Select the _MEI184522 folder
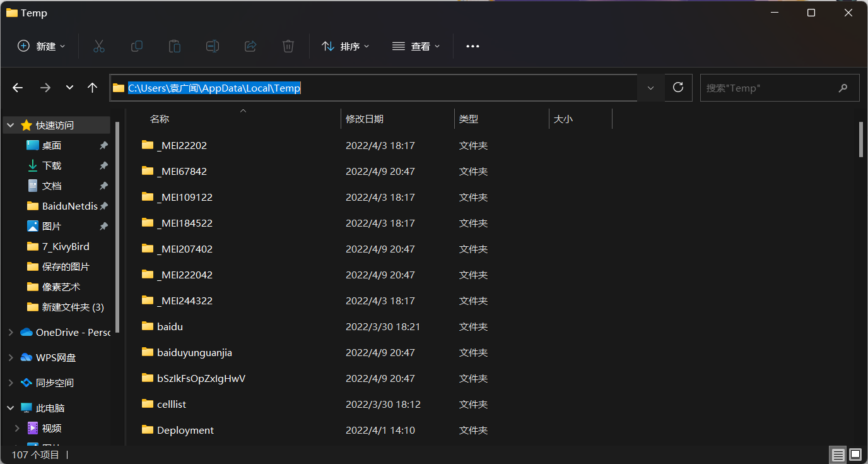Image resolution: width=868 pixels, height=464 pixels. click(185, 223)
